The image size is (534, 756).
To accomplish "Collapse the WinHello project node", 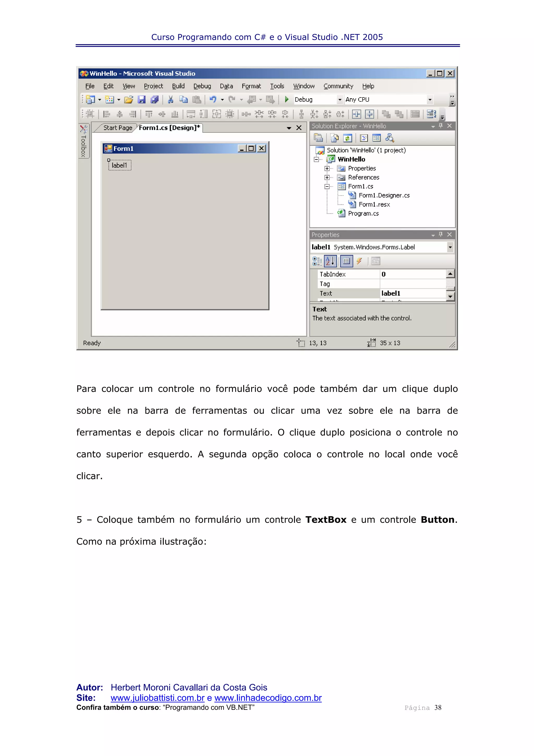I will [316, 159].
